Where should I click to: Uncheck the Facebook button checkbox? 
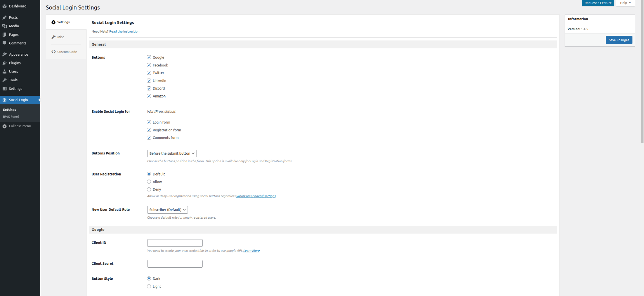click(x=149, y=65)
